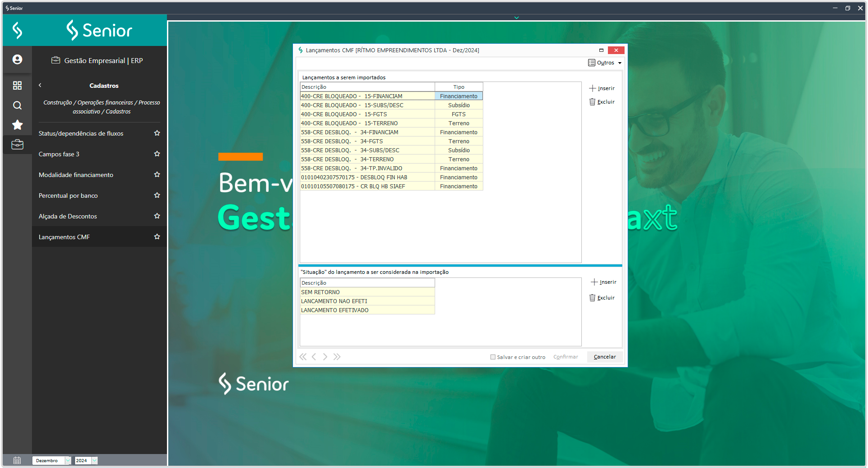Open the favorites star icon in sidebar
868x468 pixels.
click(17, 125)
